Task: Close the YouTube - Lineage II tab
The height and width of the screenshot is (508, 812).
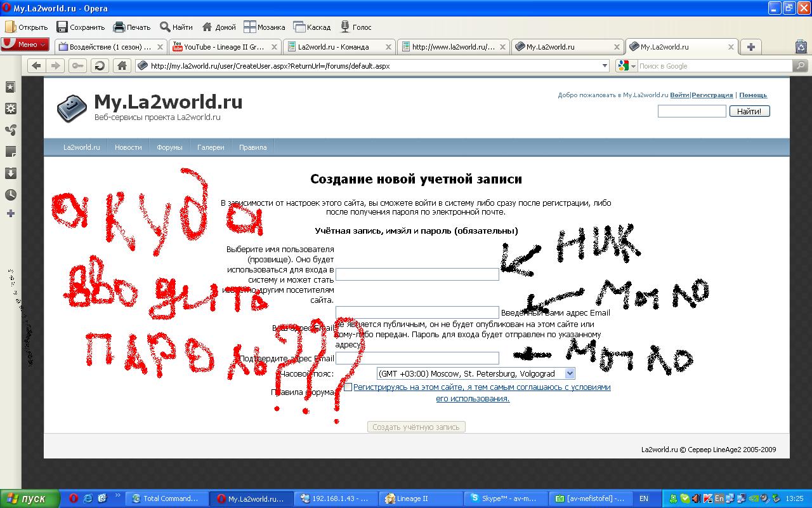Action: pyautogui.click(x=275, y=46)
